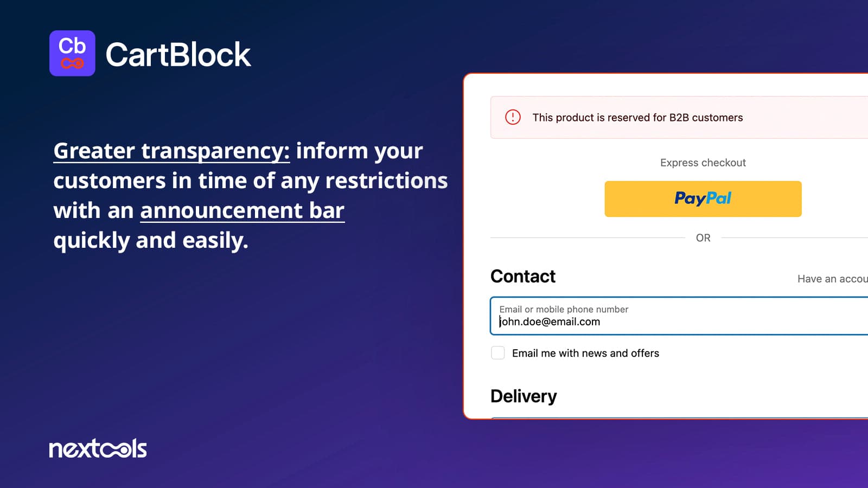
Task: Enable the news and offers email checkbox
Action: pyautogui.click(x=497, y=353)
